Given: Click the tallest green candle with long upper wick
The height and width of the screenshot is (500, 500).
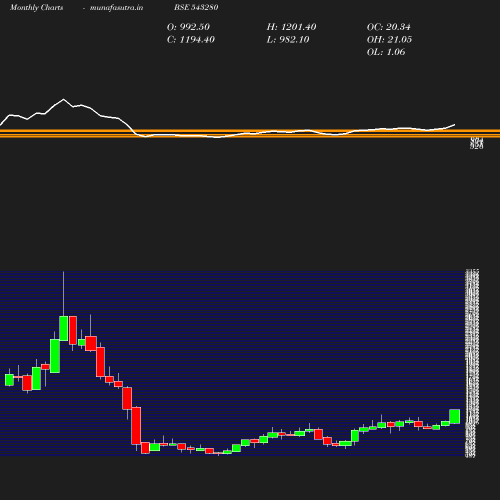Looking at the screenshot, I should (x=64, y=328).
